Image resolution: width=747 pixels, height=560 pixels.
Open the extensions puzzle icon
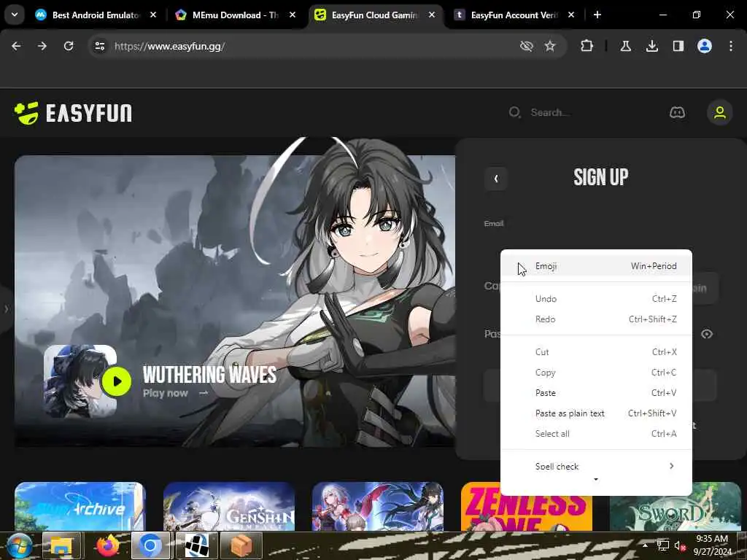point(587,46)
